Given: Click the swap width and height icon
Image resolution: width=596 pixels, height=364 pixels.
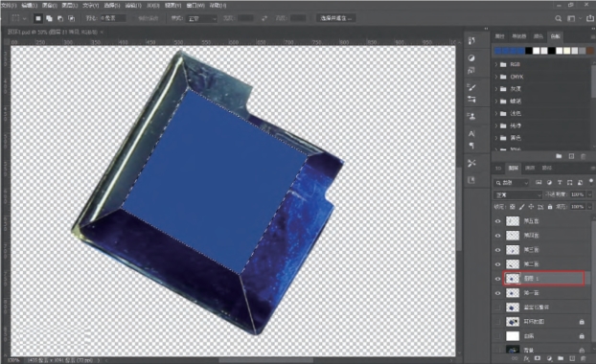Looking at the screenshot, I should [x=264, y=18].
